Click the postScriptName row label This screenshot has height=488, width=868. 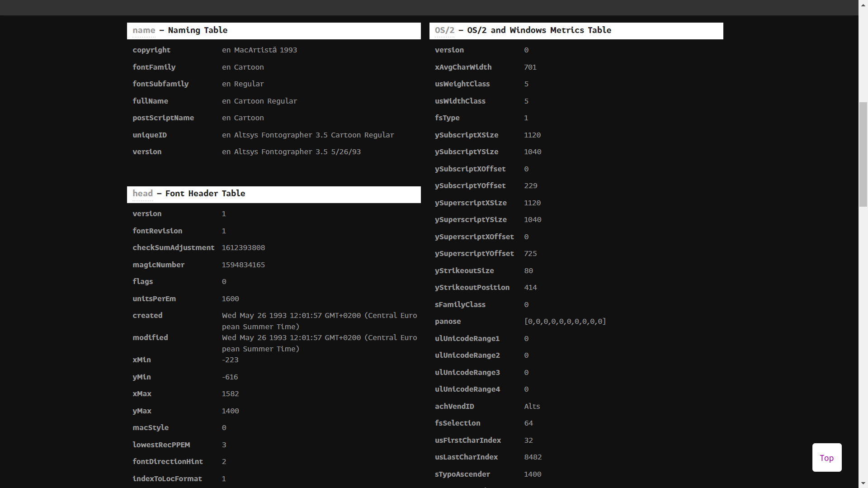[x=163, y=118]
